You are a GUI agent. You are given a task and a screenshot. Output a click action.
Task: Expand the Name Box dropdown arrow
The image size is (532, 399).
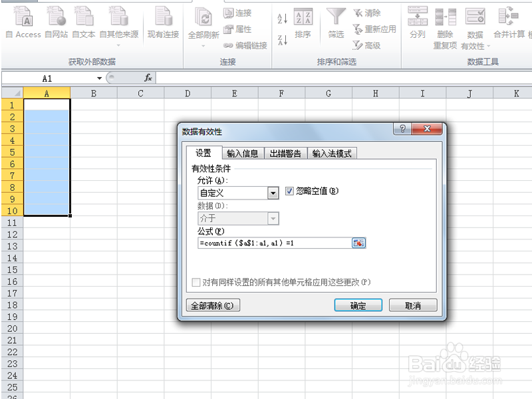coord(98,78)
